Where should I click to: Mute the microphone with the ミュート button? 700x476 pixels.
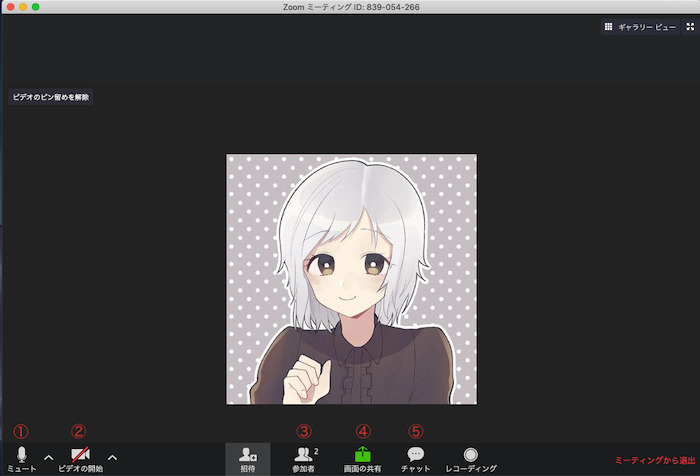point(21,459)
